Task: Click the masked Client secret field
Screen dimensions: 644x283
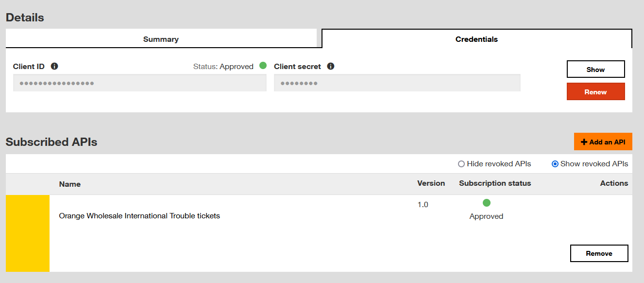Action: point(397,83)
